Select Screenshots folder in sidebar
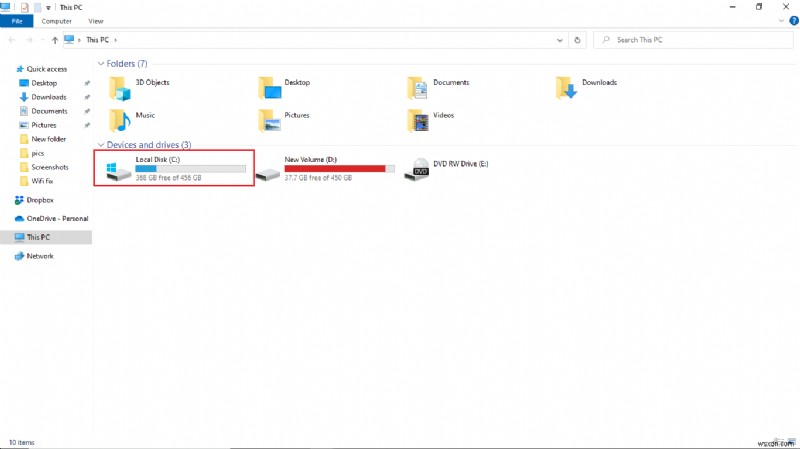The height and width of the screenshot is (449, 800). 50,167
